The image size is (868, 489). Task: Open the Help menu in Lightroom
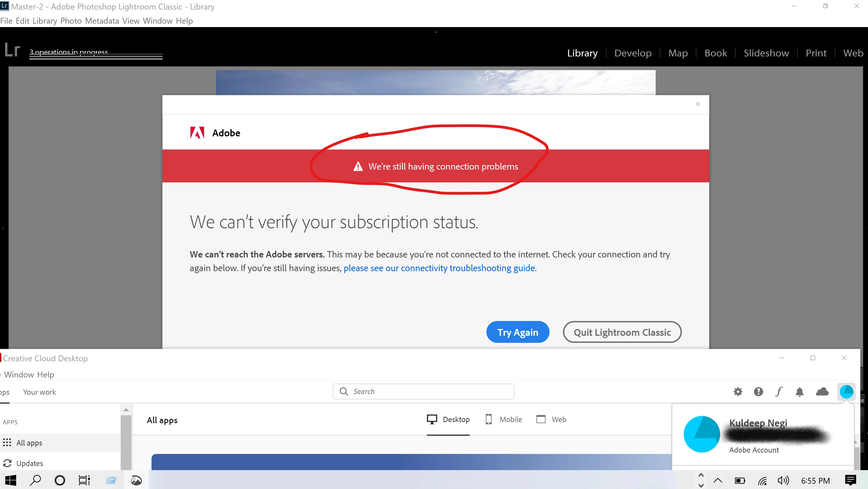(184, 21)
